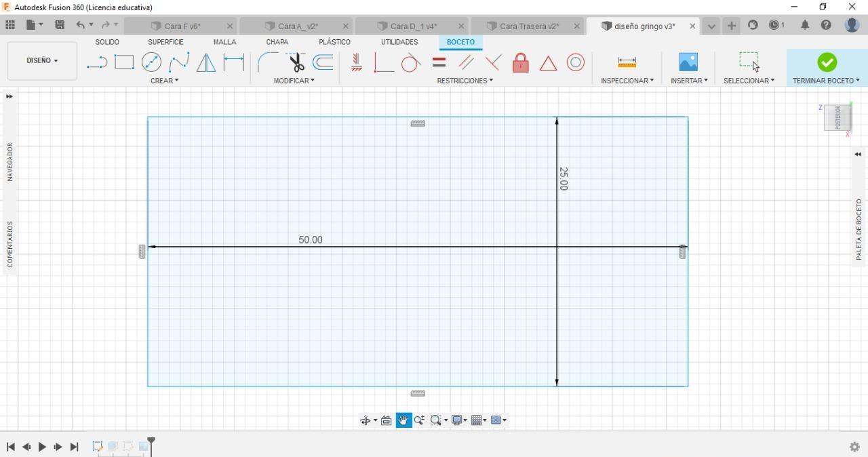The height and width of the screenshot is (457, 868).
Task: Click the Measure ruler icon
Action: coord(627,62)
